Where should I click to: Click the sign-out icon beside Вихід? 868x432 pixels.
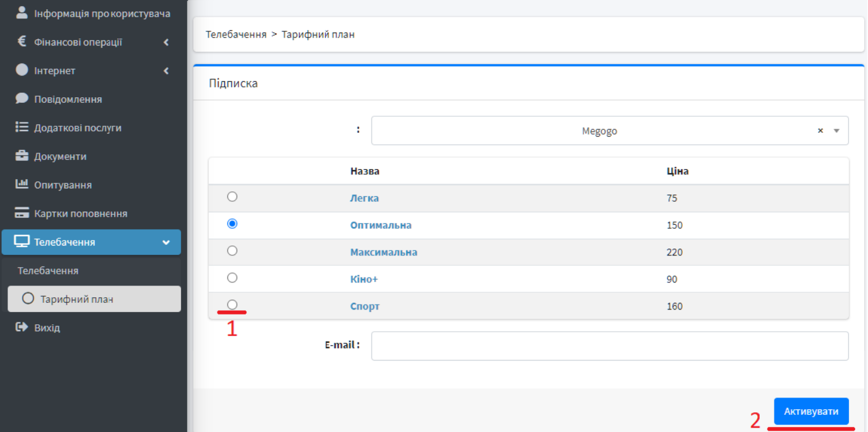pos(22,327)
